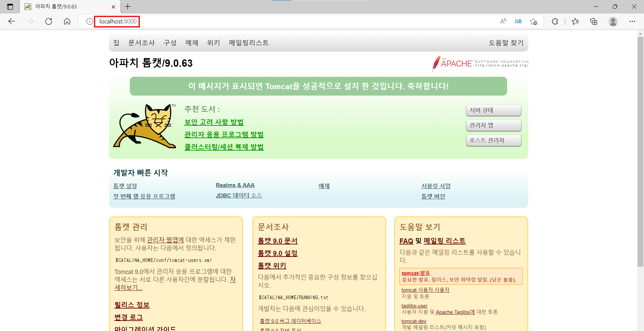The height and width of the screenshot is (331, 644).
Task: Click the Forward navigation arrow
Action: tap(30, 21)
